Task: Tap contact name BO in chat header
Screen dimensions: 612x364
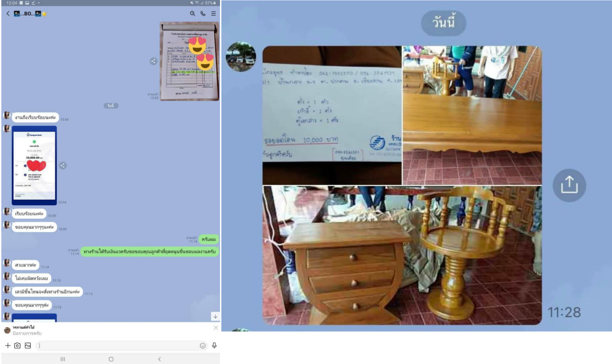Action: click(30, 14)
